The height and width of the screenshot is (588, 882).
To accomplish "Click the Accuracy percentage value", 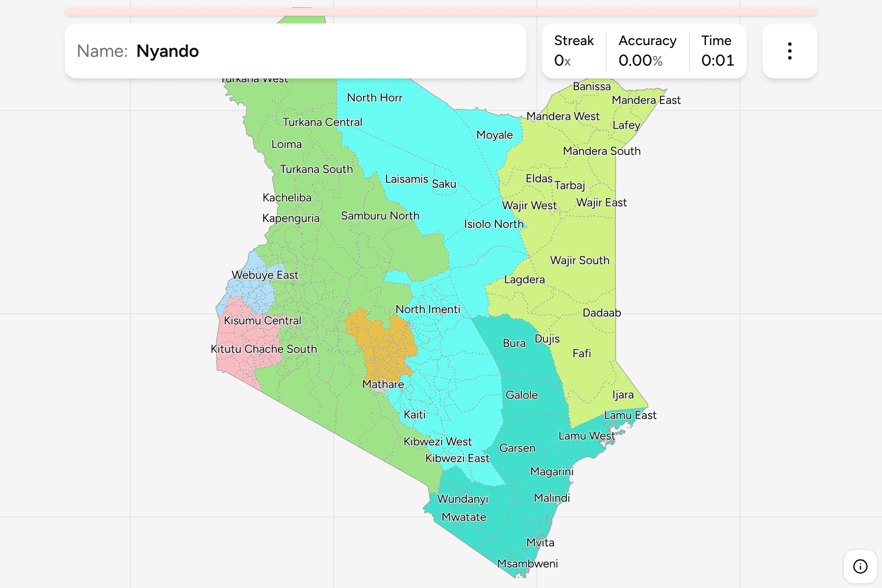I will point(640,61).
